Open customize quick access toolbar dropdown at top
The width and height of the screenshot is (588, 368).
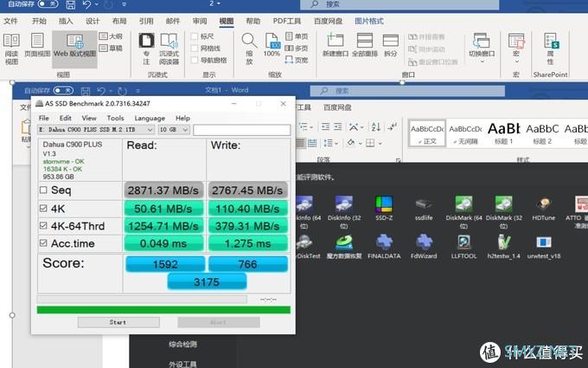pyautogui.click(x=125, y=4)
